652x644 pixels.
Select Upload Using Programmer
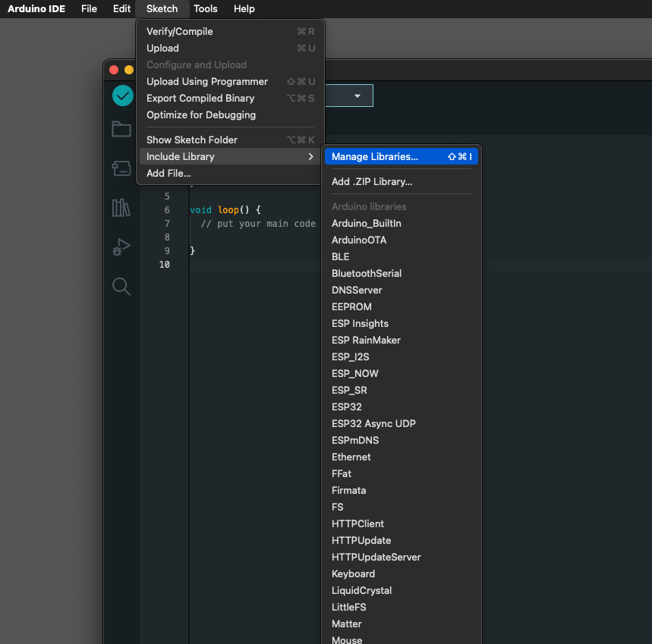pos(230,81)
